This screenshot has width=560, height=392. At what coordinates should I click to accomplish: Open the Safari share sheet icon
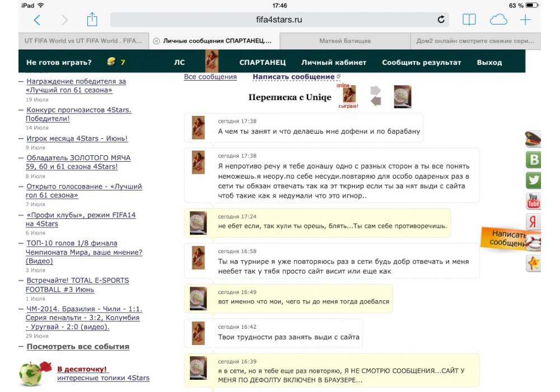[92, 20]
